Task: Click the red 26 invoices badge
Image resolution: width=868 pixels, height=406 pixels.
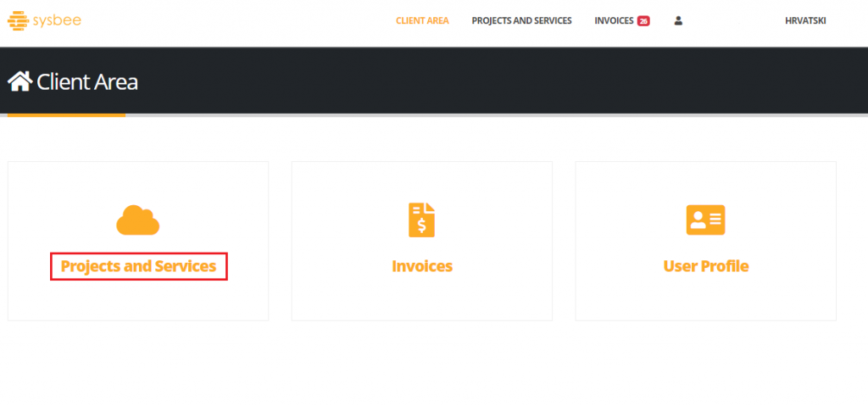Action: pos(643,21)
